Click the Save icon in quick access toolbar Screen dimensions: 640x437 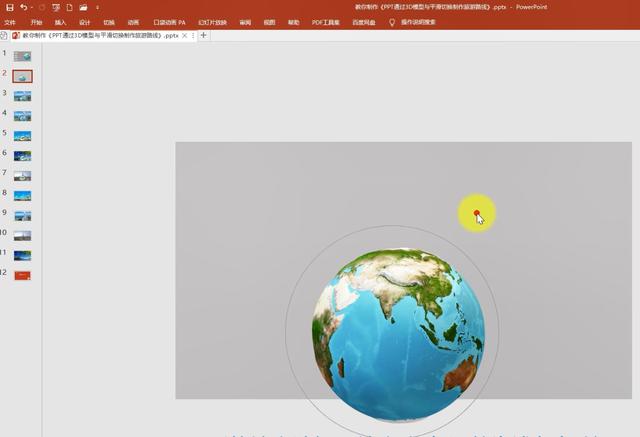click(x=9, y=7)
